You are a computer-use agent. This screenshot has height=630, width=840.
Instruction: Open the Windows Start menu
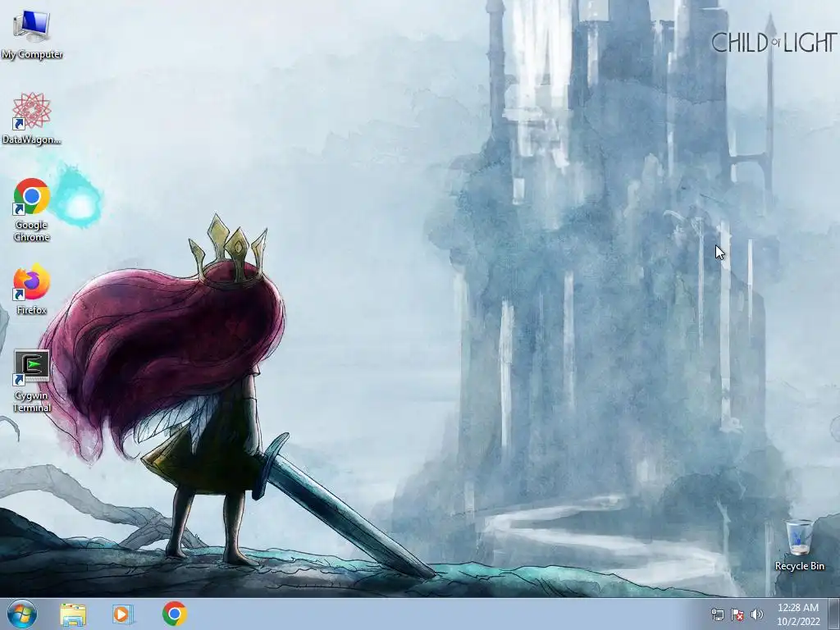pyautogui.click(x=22, y=614)
